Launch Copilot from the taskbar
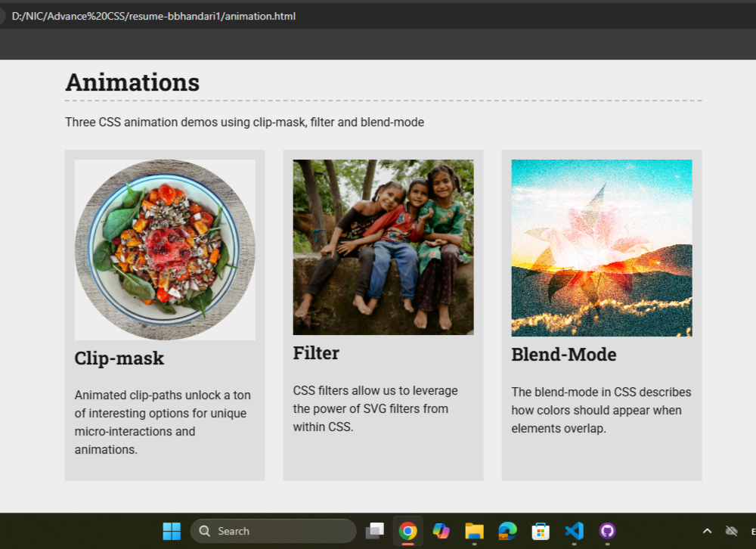 441,531
